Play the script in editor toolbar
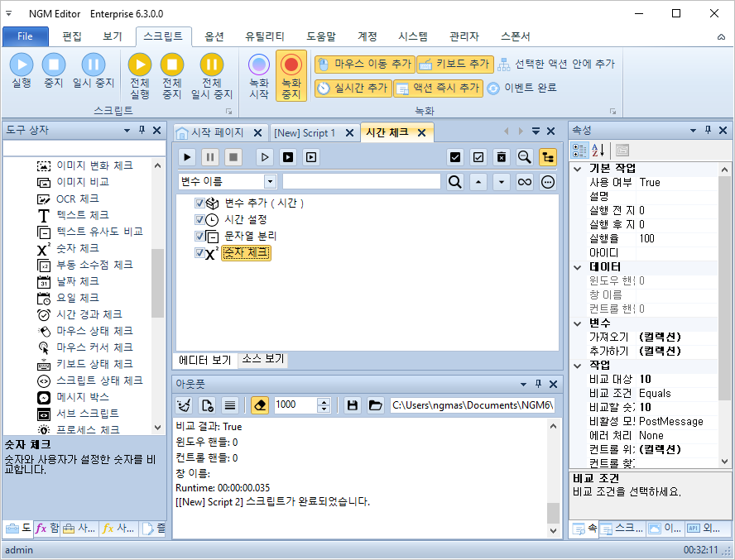 (187, 157)
